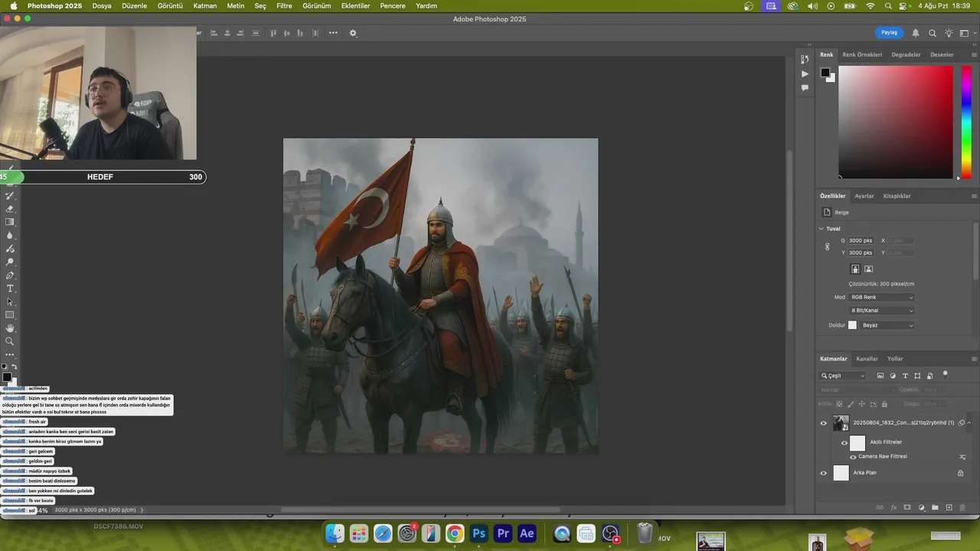Open the History panel icon
980x551 pixels.
click(x=805, y=59)
